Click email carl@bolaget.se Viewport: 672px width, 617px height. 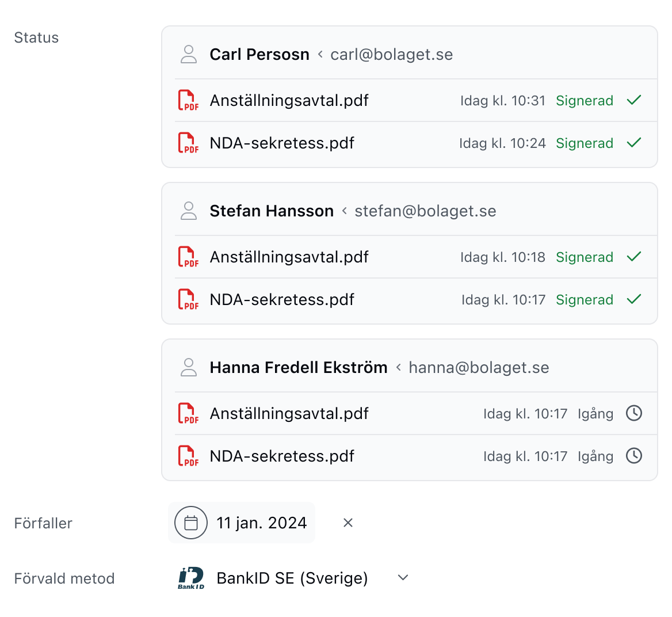pos(392,55)
